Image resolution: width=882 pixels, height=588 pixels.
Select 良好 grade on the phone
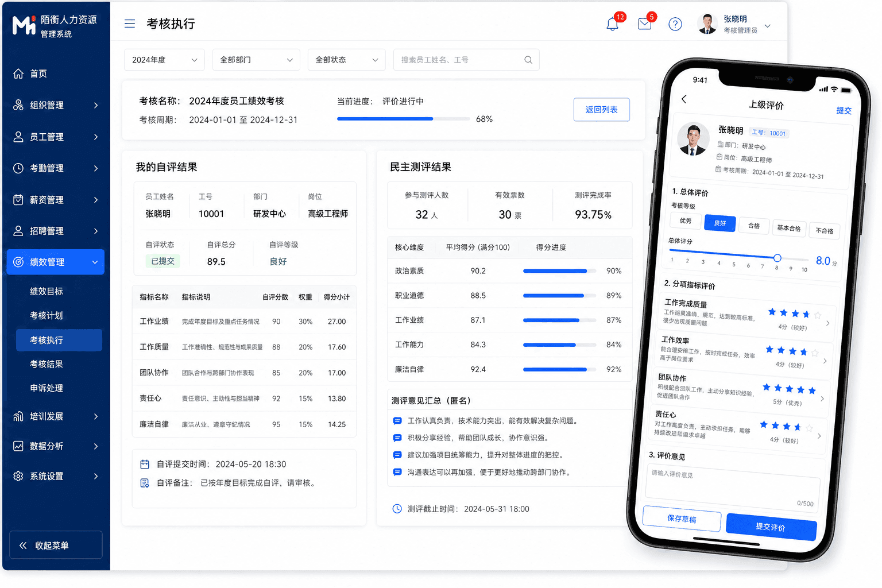pos(720,223)
